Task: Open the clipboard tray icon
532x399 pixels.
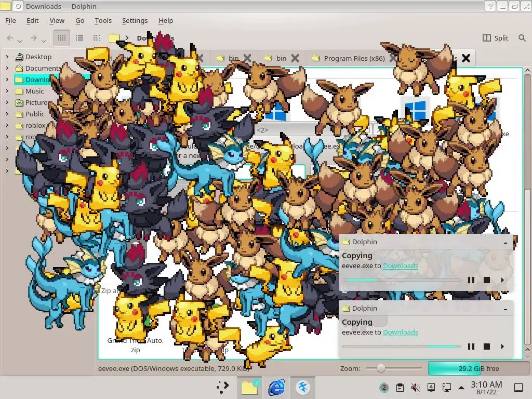Action: click(400, 388)
